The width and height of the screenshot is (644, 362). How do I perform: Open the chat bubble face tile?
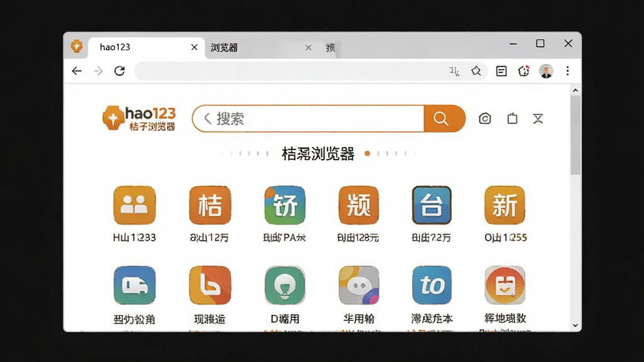point(358,285)
